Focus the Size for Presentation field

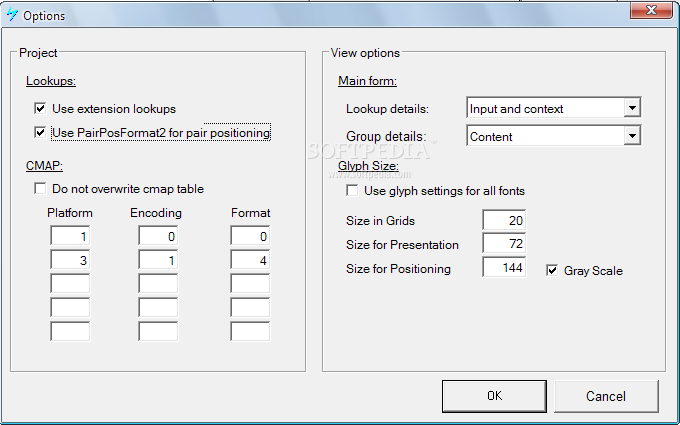coord(504,244)
